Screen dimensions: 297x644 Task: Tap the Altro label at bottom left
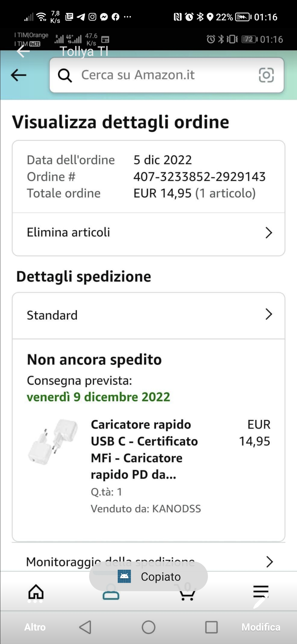[35, 627]
